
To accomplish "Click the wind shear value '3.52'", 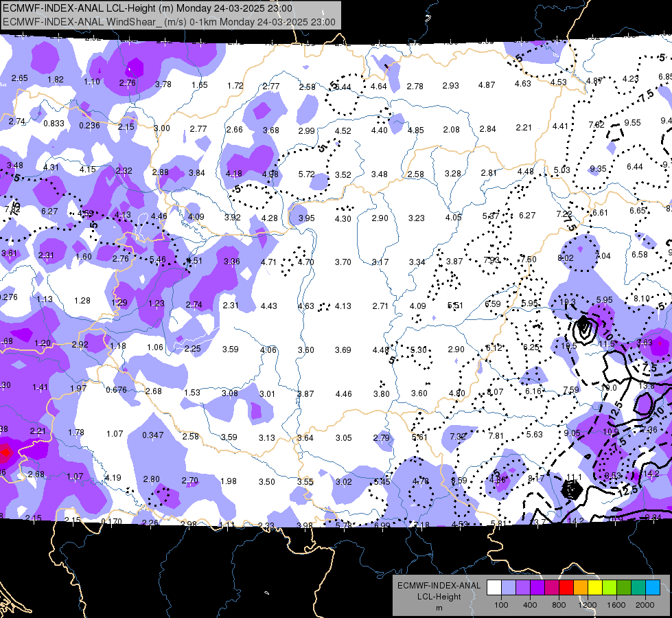I will point(343,175).
